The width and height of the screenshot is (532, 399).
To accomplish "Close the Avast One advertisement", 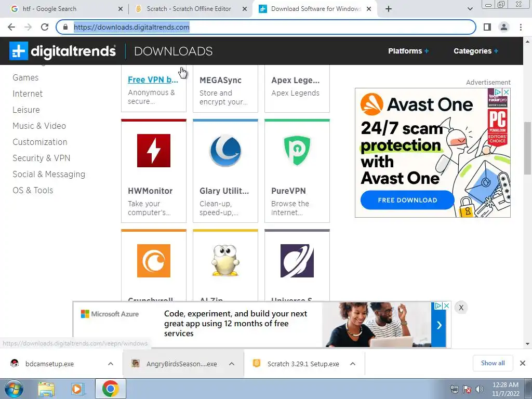I will (x=506, y=92).
